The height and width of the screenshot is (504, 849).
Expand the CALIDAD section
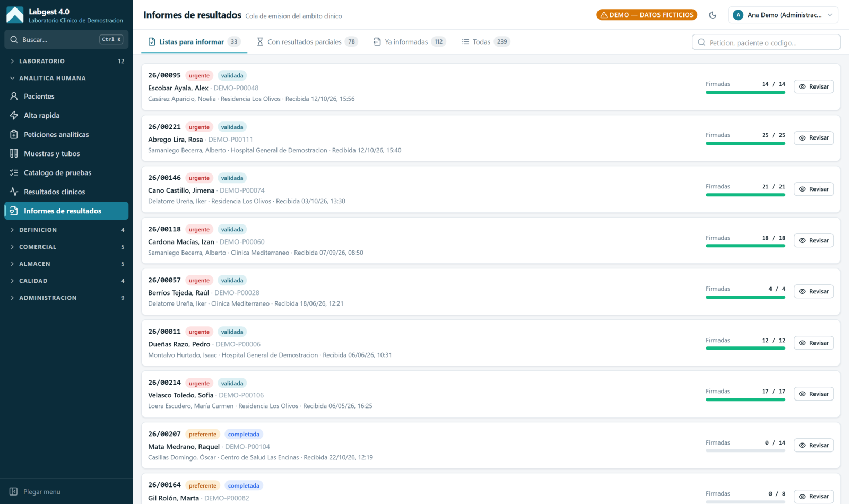[x=66, y=281]
